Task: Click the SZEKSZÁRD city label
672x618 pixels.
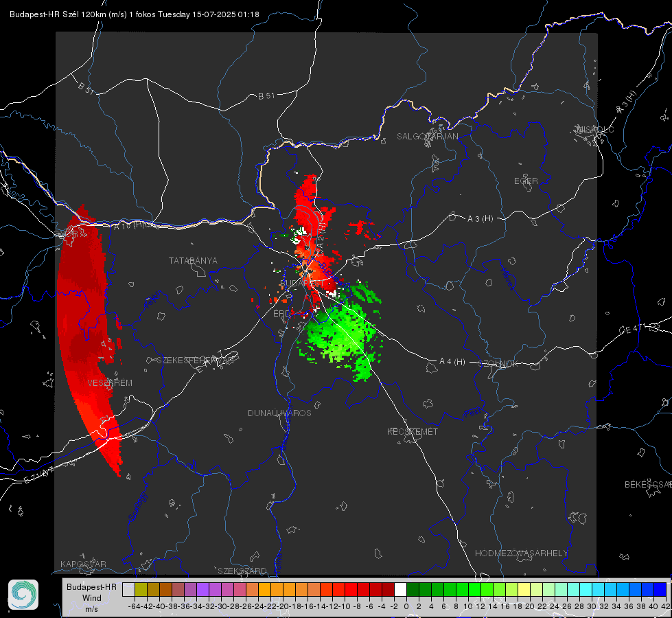Action: 242,571
